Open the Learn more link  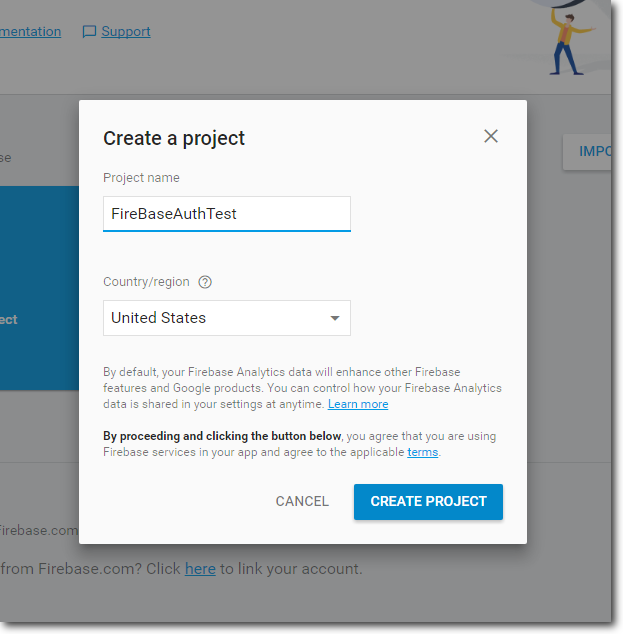[358, 404]
